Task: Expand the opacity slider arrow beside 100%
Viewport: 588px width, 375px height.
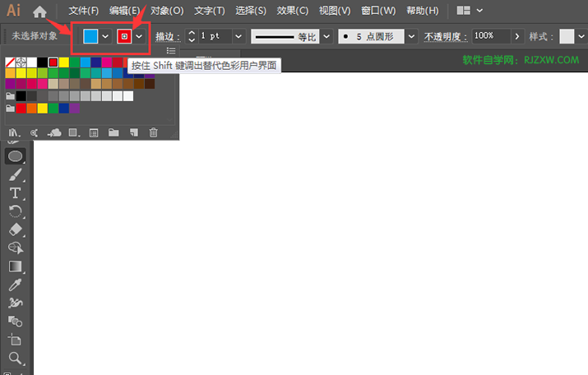Action: [517, 36]
